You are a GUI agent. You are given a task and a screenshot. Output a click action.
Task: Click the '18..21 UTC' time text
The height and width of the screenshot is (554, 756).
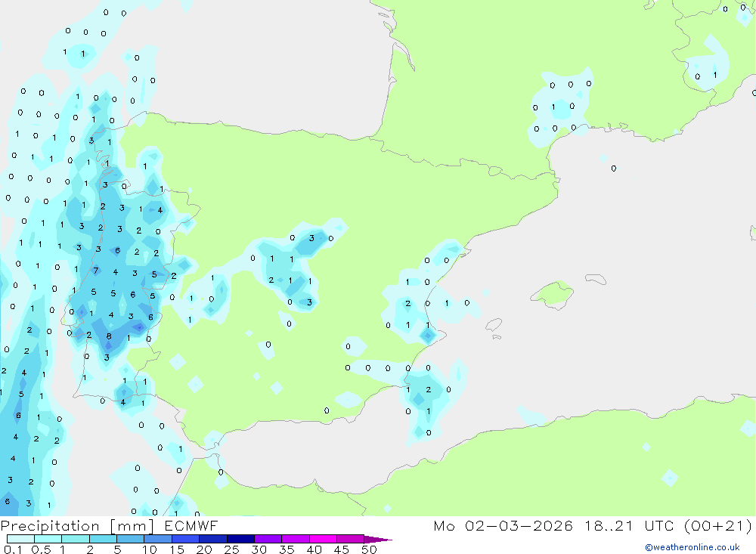[x=630, y=525]
